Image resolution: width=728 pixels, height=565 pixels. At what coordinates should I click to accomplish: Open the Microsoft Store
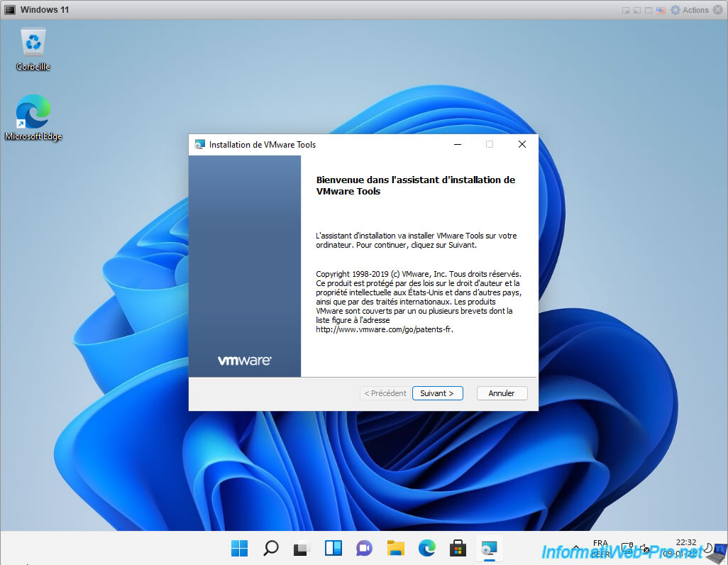click(458, 548)
